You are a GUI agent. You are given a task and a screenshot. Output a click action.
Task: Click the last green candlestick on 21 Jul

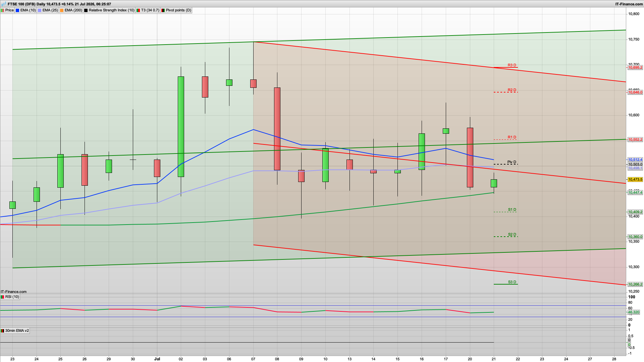[494, 183]
